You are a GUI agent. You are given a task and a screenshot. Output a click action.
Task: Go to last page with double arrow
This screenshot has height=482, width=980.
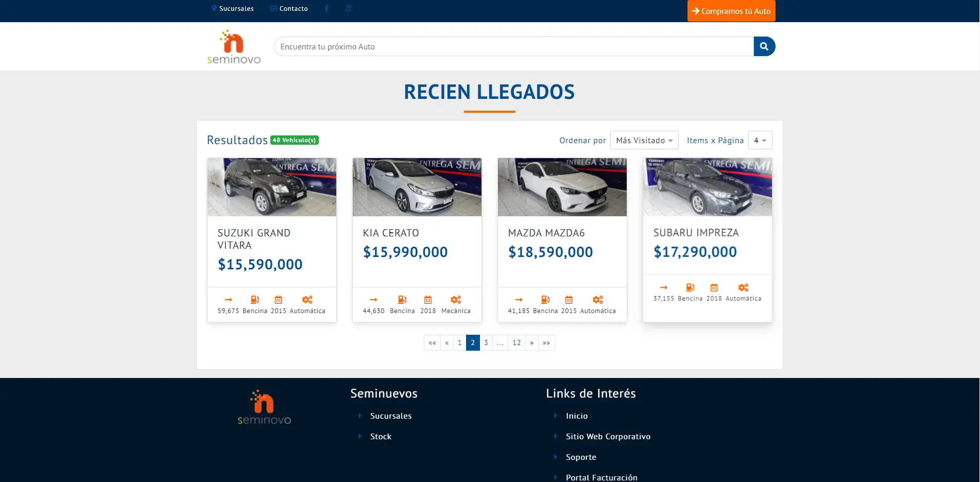click(546, 343)
